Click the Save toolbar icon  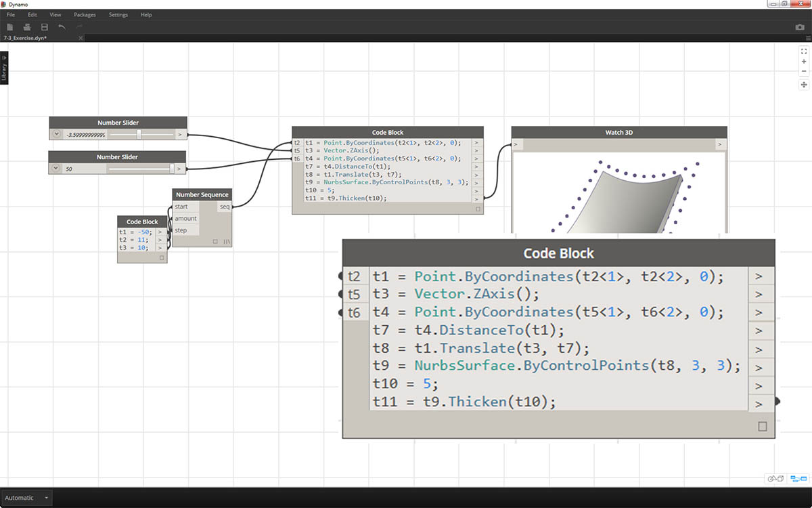click(45, 27)
